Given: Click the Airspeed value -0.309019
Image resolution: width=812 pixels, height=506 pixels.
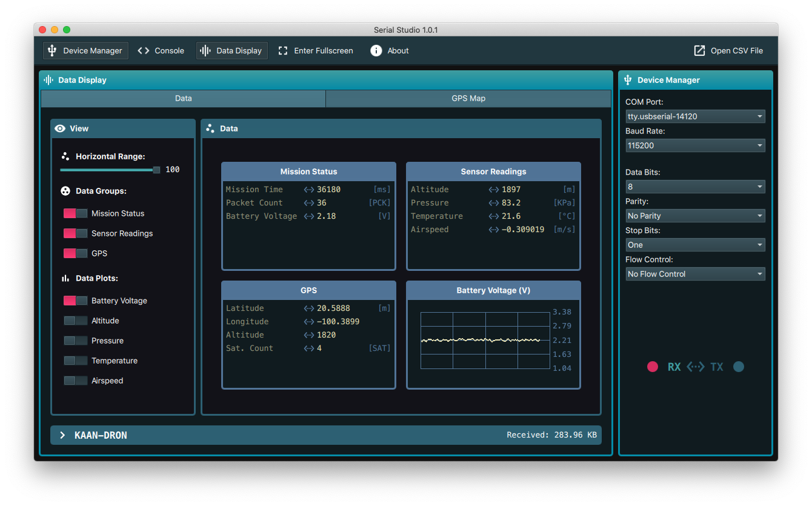Looking at the screenshot, I should point(523,230).
